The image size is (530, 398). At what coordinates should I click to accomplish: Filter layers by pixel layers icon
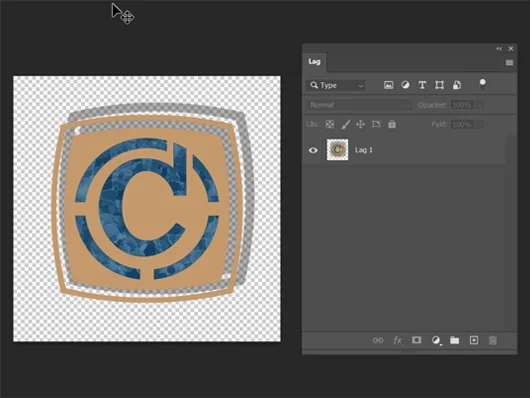coord(389,85)
